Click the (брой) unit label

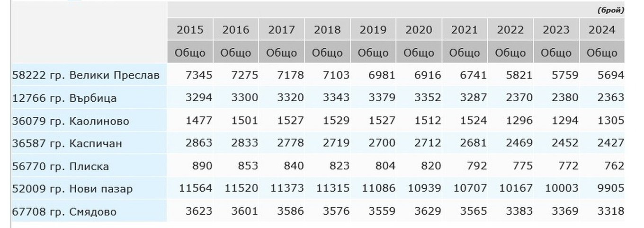point(610,10)
